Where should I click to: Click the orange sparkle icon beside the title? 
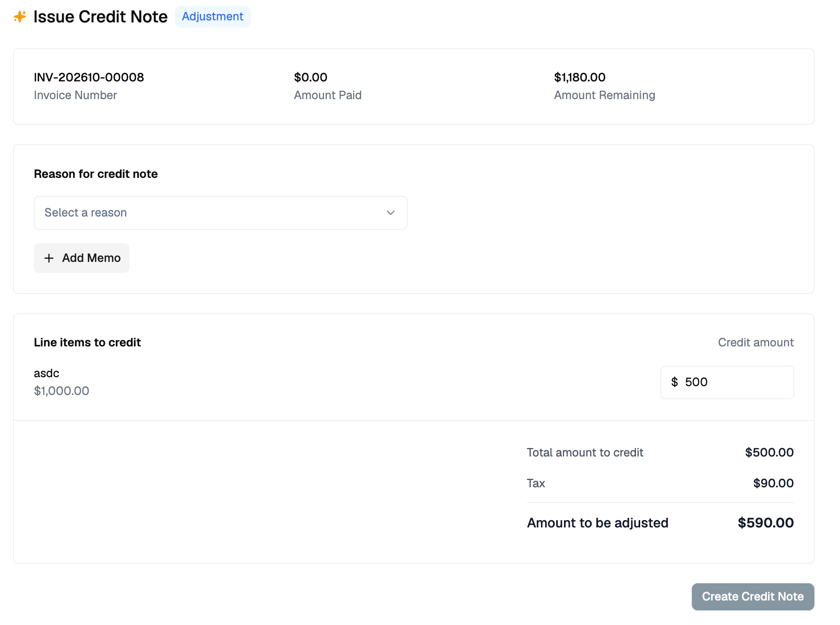20,17
